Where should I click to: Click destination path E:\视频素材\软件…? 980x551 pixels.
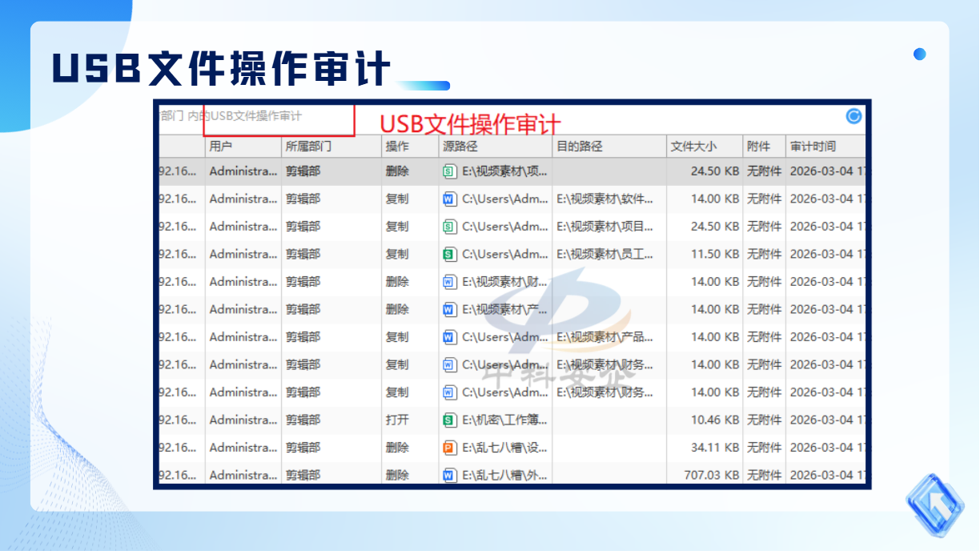(x=604, y=199)
